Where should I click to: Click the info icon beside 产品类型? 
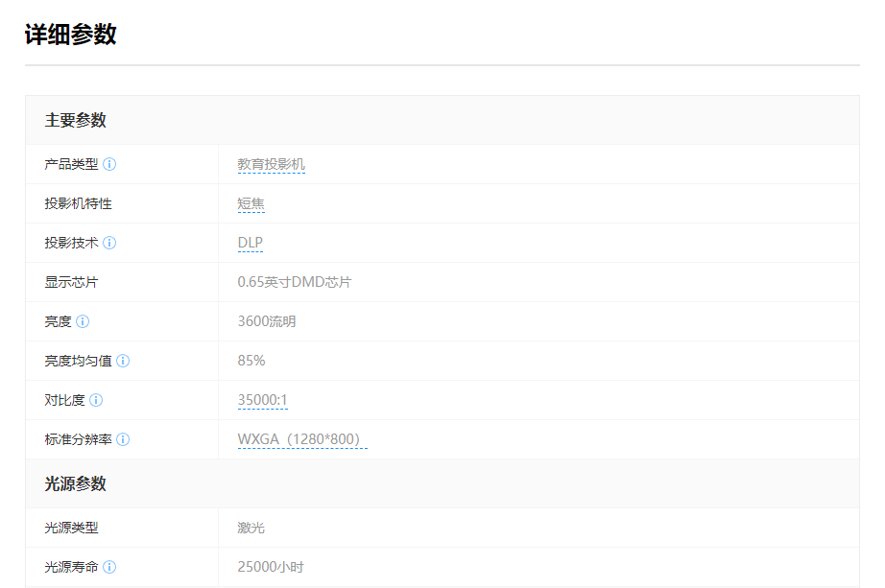(x=109, y=164)
